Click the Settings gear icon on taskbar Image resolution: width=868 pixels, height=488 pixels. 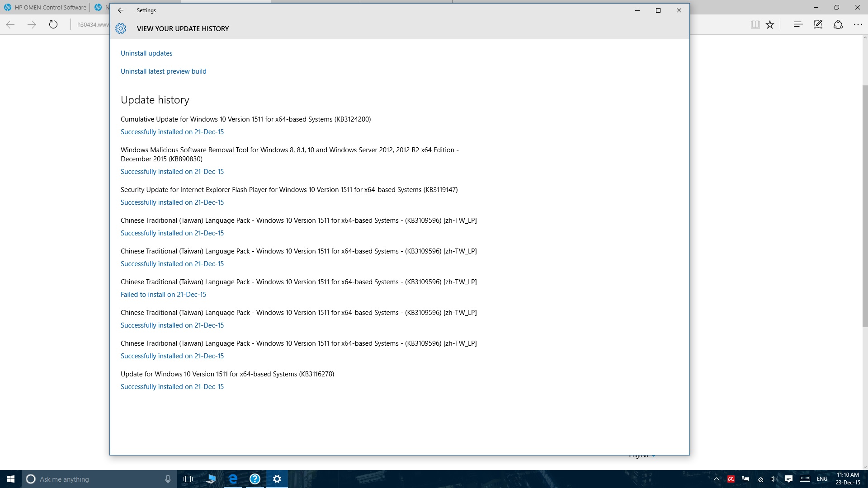tap(277, 479)
